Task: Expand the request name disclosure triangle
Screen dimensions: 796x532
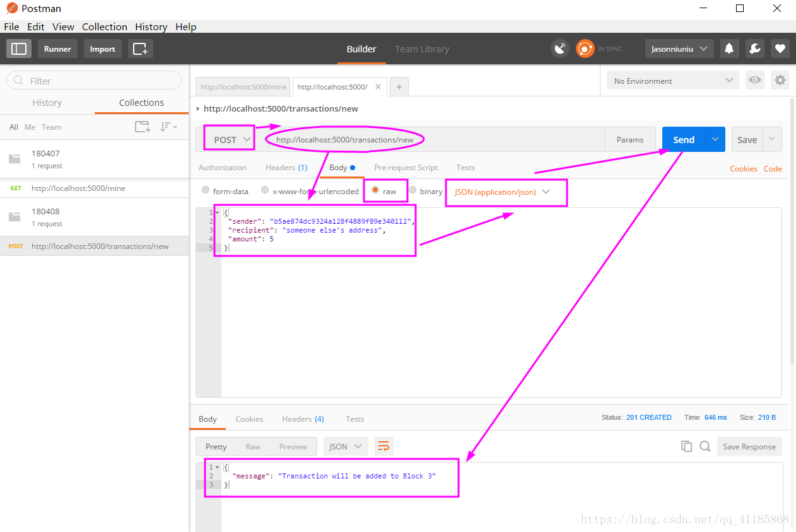Action: [199, 108]
